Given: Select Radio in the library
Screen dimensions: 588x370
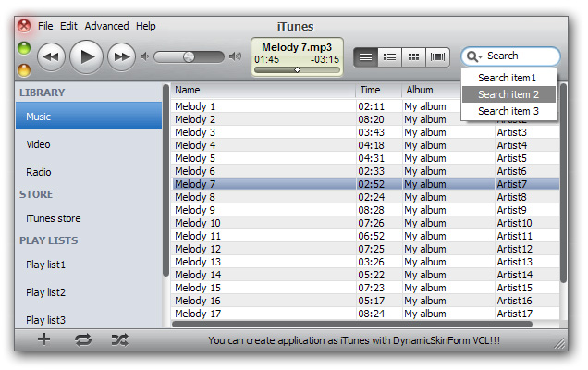Looking at the screenshot, I should pyautogui.click(x=89, y=172).
